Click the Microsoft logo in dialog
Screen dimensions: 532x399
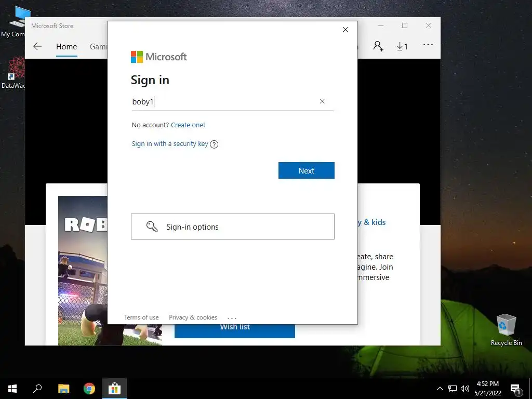click(x=159, y=57)
